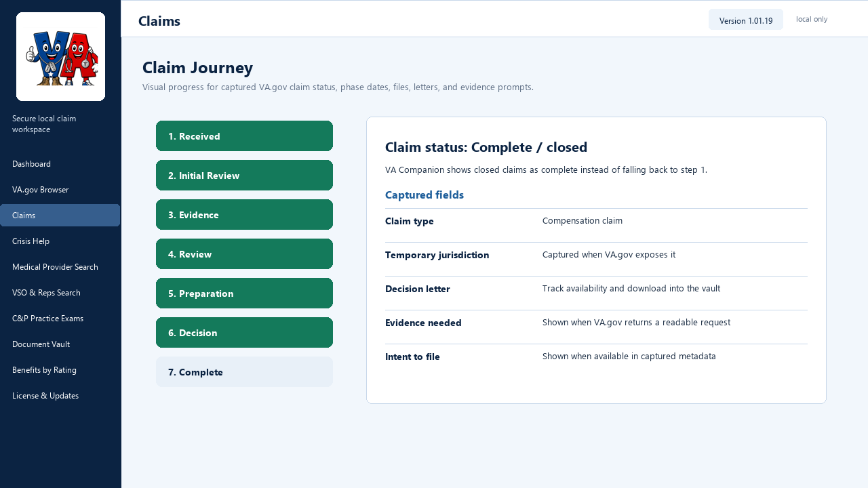Click 'Shown when VA.gov returns a readable request'

click(636, 323)
